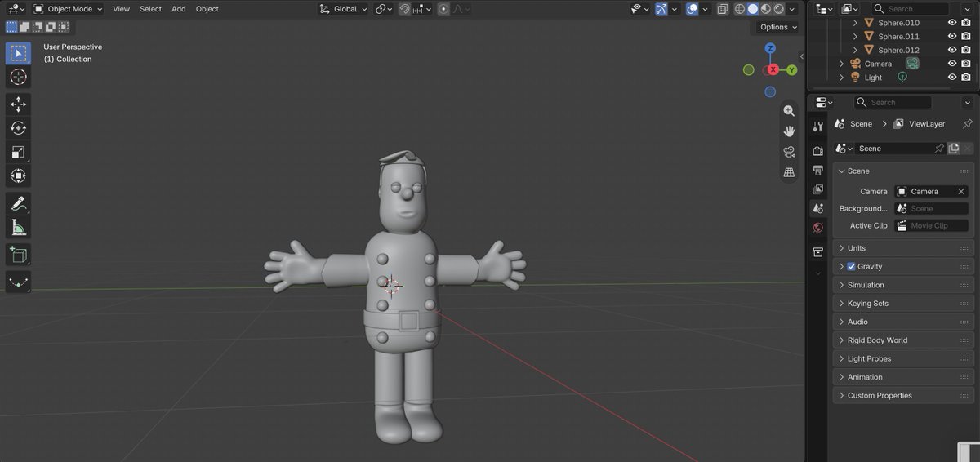980x462 pixels.
Task: Hide Light object in viewport
Action: pos(952,77)
